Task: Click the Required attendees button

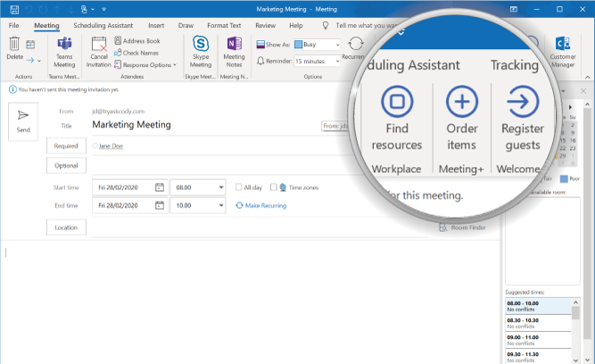Action: (66, 145)
